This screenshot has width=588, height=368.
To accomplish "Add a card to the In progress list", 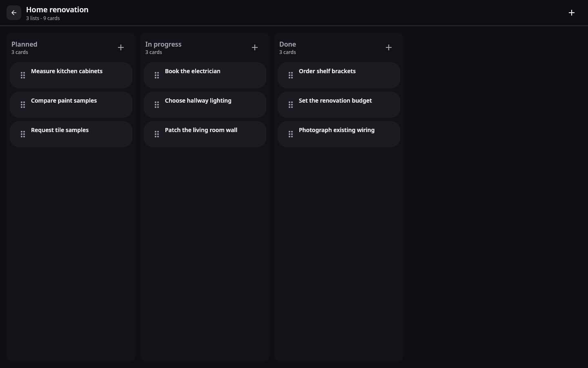I will click(255, 47).
